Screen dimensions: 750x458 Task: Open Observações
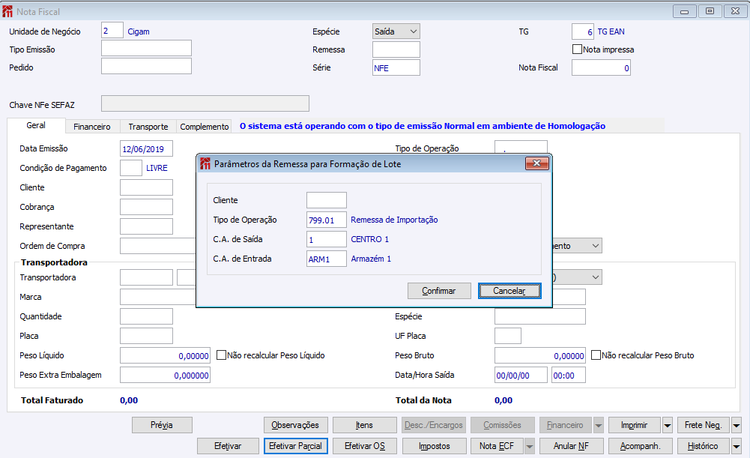point(295,425)
